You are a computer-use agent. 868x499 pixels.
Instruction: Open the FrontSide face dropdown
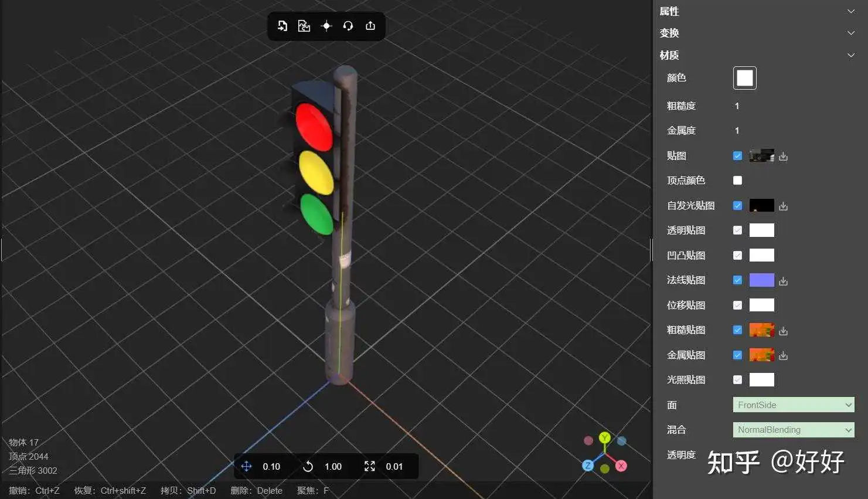794,405
